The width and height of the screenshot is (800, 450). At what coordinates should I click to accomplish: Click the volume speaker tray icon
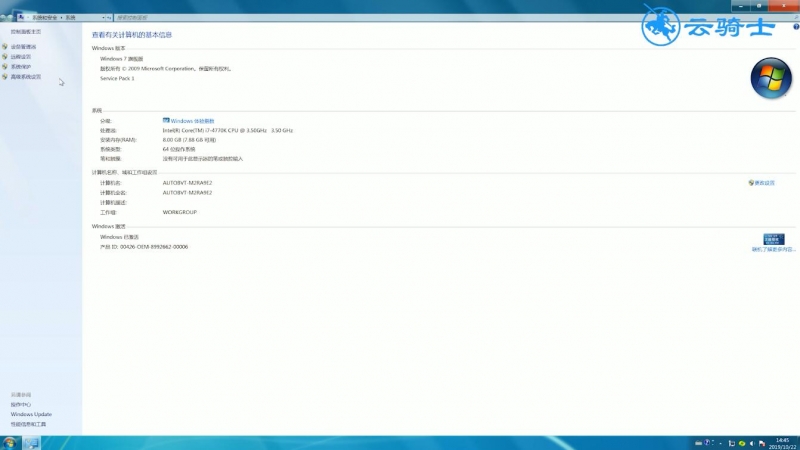[x=752, y=443]
